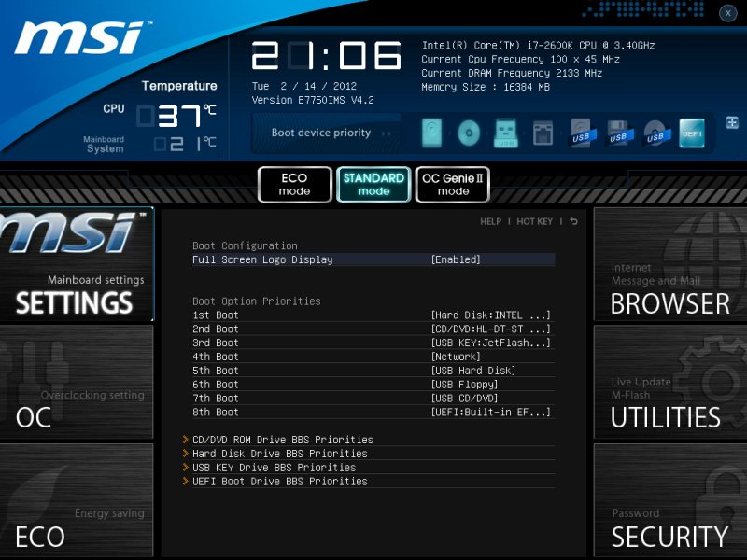Click Version E7750IMS V4.2 text

pyautogui.click(x=313, y=100)
